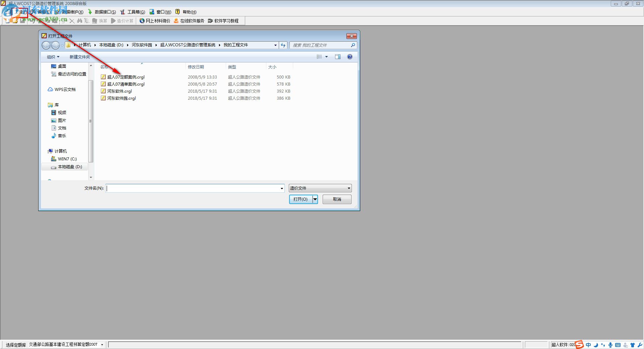
Task: Click the 新建文件夹 button
Action: [80, 57]
